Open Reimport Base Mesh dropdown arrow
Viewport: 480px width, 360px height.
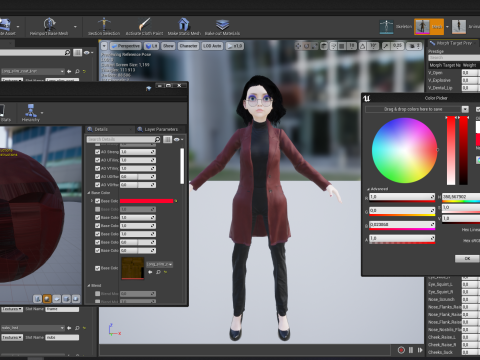(75, 27)
